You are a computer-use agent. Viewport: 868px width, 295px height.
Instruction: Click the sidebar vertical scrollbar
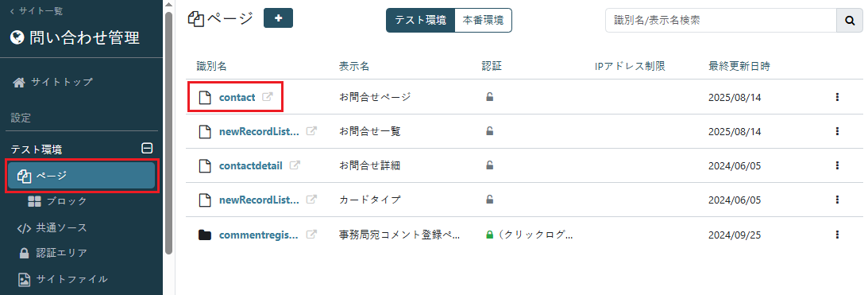click(x=169, y=133)
